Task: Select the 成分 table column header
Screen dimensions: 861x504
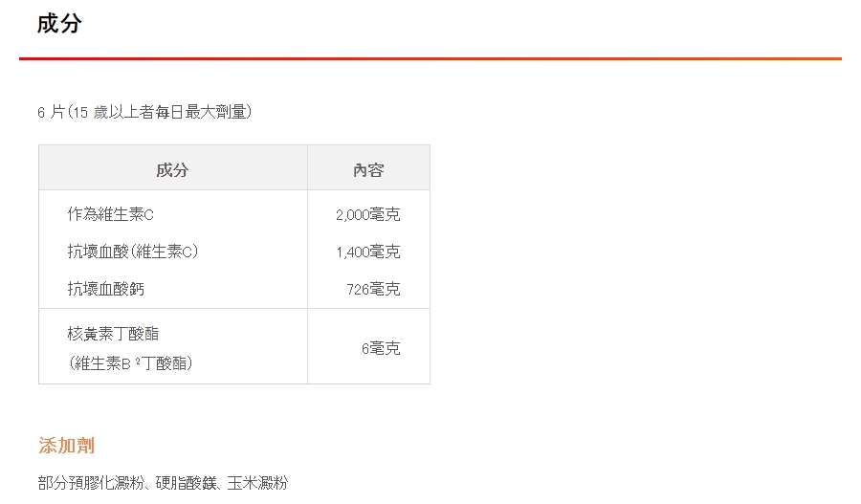Action: (172, 170)
